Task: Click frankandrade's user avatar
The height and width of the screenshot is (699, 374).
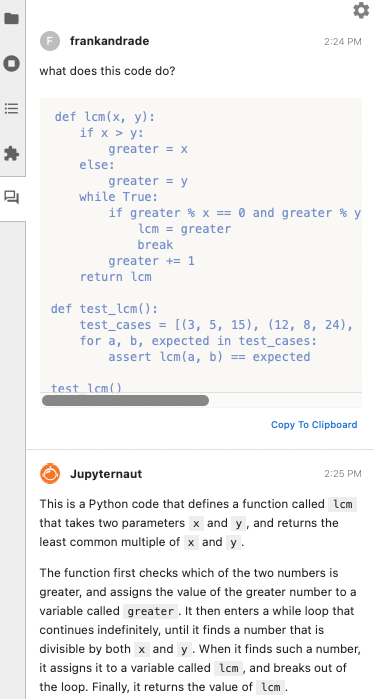Action: click(x=49, y=41)
